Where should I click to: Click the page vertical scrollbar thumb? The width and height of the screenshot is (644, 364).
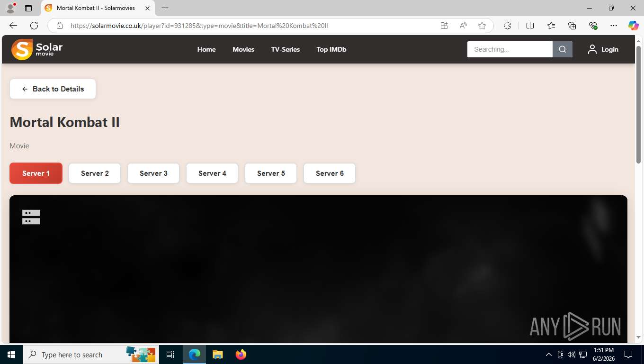[638, 104]
